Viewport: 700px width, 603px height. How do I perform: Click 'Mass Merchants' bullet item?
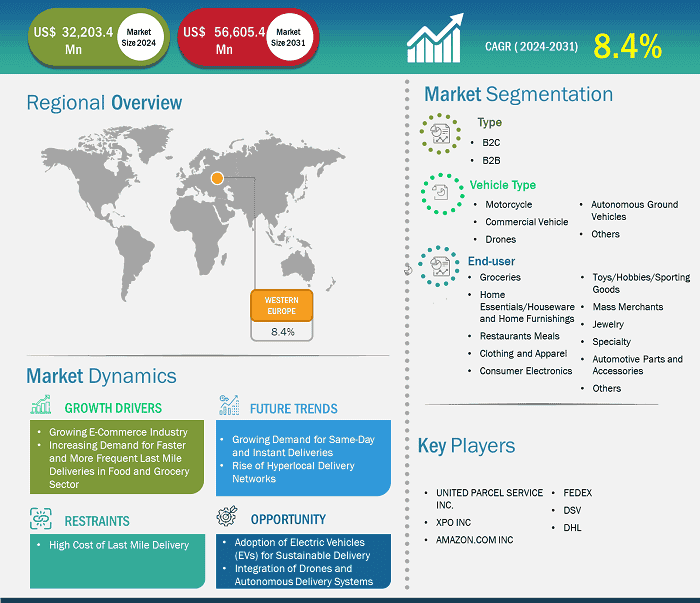point(628,307)
